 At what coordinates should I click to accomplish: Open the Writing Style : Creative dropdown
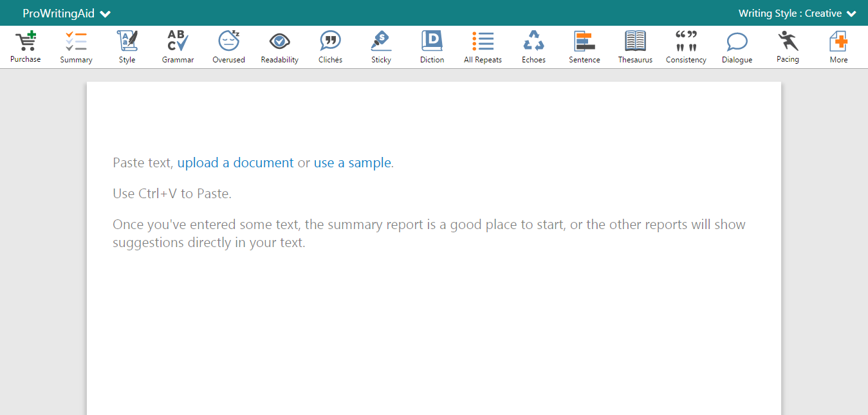coord(797,13)
